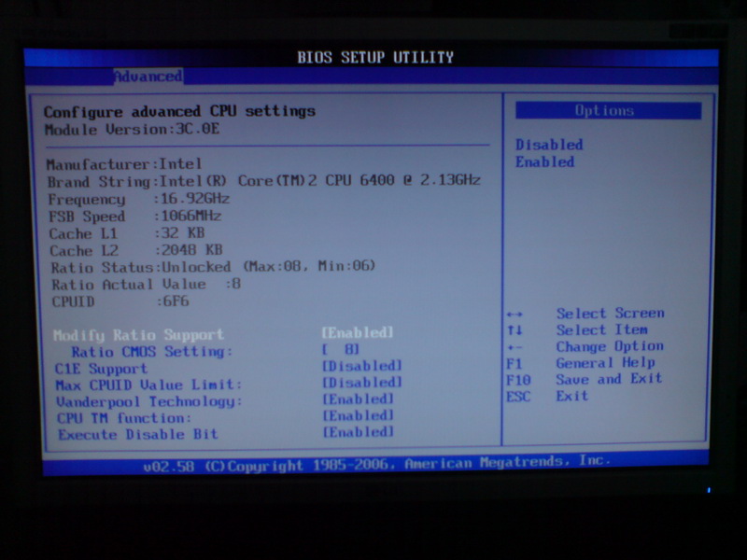
Task: Select the Advanced tab
Action: (148, 77)
